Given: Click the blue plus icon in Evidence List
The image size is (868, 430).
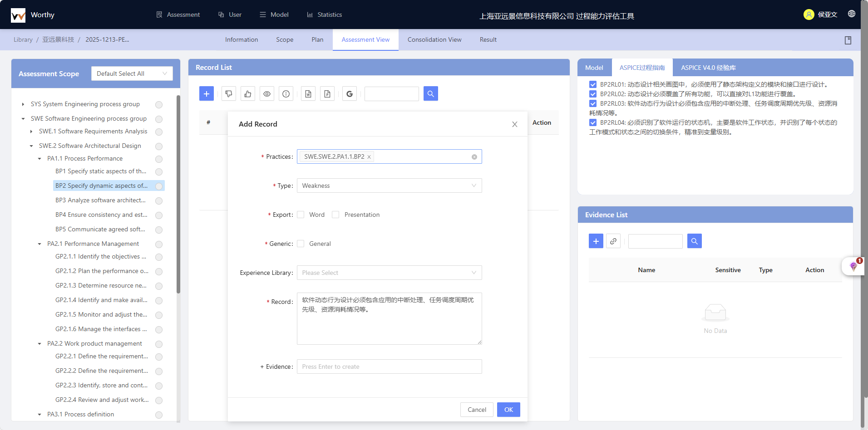Looking at the screenshot, I should [596, 241].
